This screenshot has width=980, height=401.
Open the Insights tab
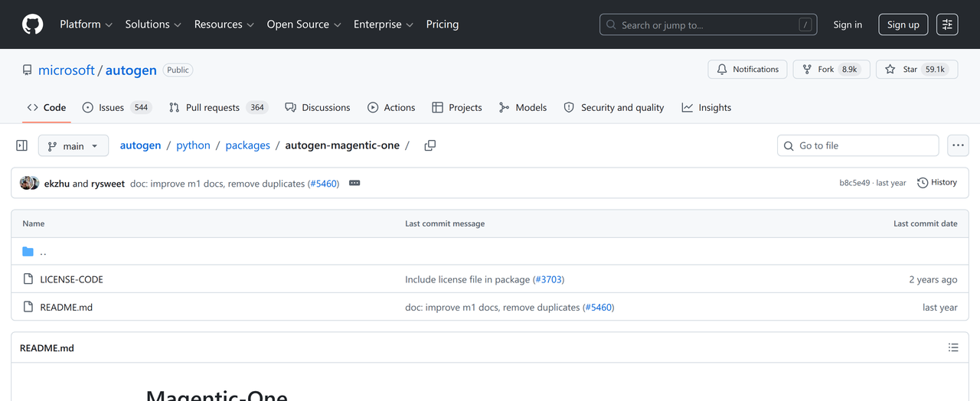point(707,108)
